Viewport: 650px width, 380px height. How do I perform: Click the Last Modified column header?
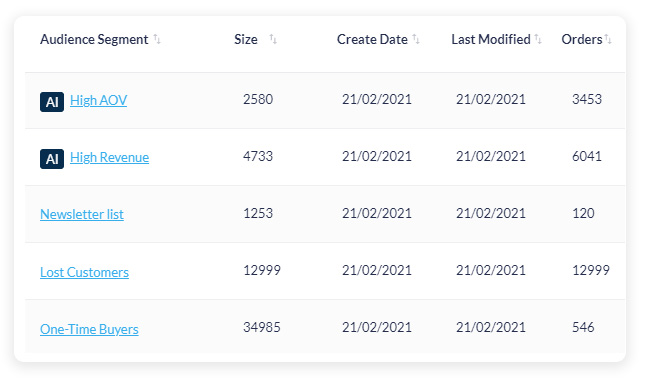click(491, 39)
